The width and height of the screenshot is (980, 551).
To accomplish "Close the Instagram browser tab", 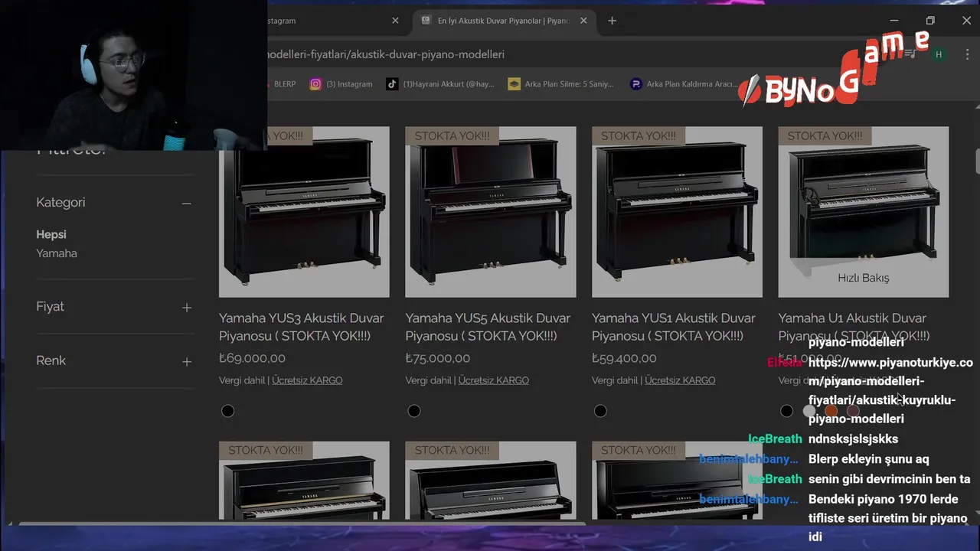I will [395, 21].
